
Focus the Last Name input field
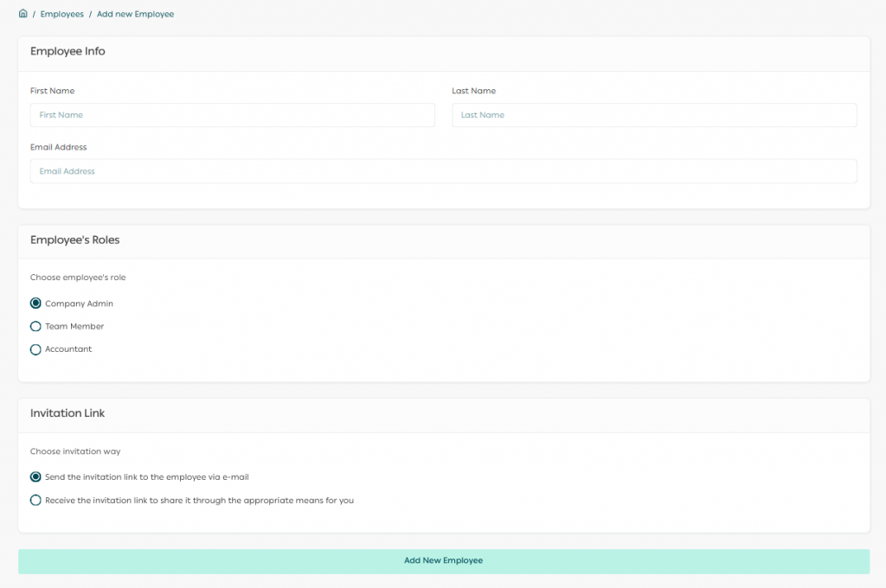click(x=654, y=115)
